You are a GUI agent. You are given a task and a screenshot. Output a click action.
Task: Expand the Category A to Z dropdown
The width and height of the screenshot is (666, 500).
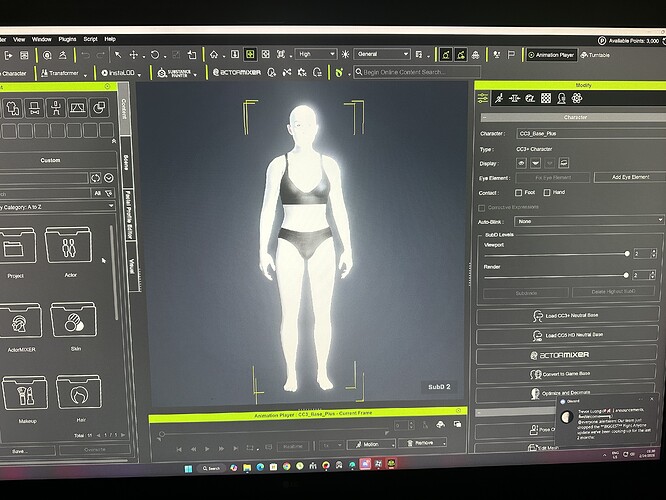(x=56, y=206)
